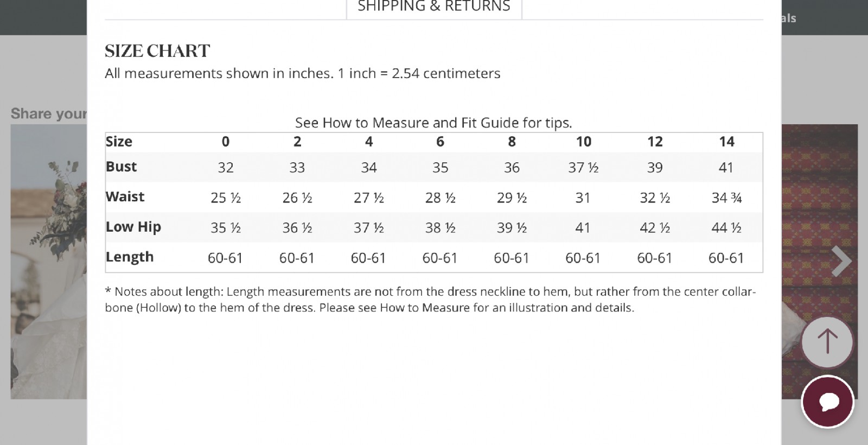Select the 37 ½ bust value for size 10
The width and height of the screenshot is (868, 445).
point(583,168)
